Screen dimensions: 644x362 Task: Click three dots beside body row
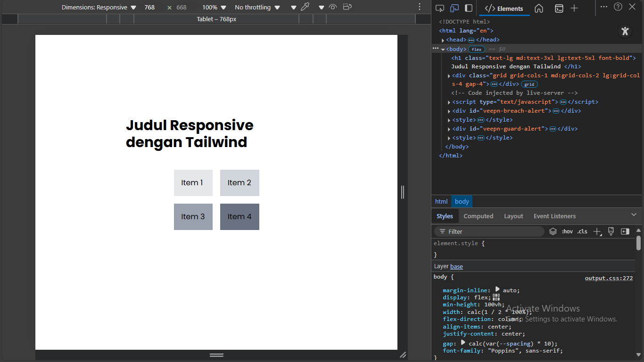point(436,49)
